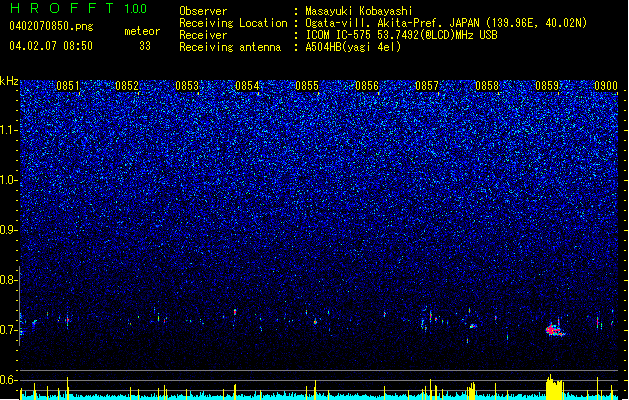Click the Ogata-vill. Akita-Pref. JAPAN location text
The image size is (629, 400).
446,23
